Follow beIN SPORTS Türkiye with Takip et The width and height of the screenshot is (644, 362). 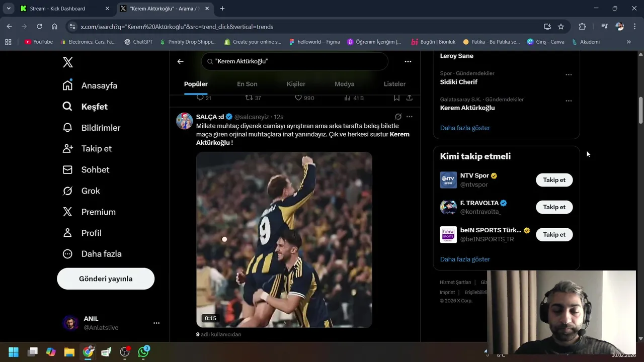click(x=554, y=234)
